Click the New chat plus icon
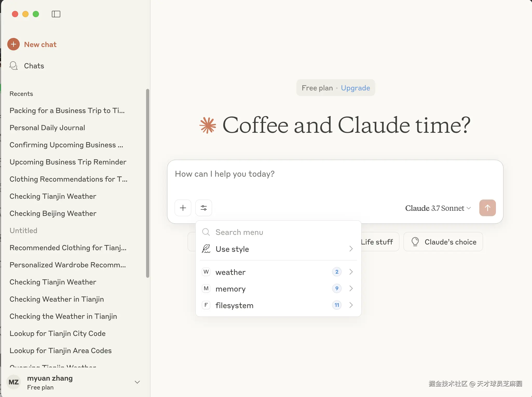532x397 pixels. [x=13, y=44]
